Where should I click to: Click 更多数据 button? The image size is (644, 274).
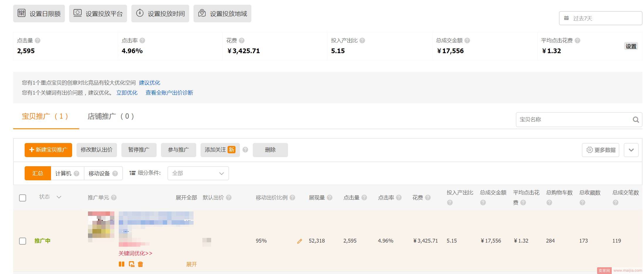coord(601,150)
